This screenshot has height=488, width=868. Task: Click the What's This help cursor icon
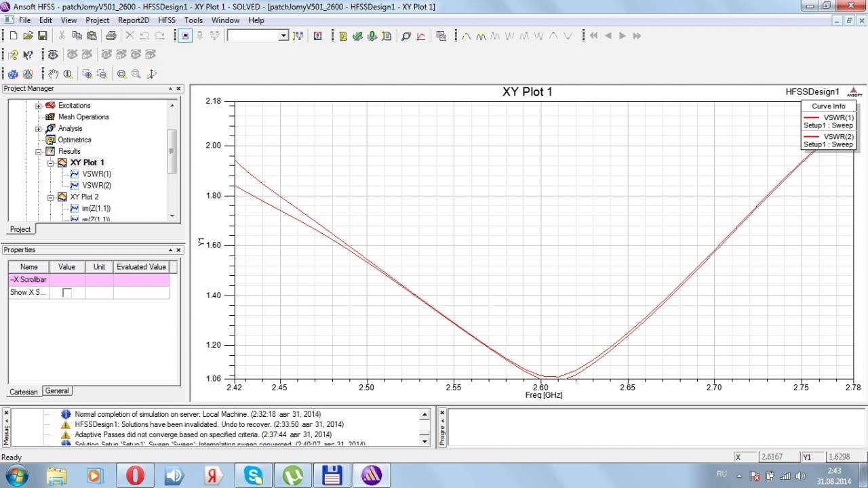28,55
